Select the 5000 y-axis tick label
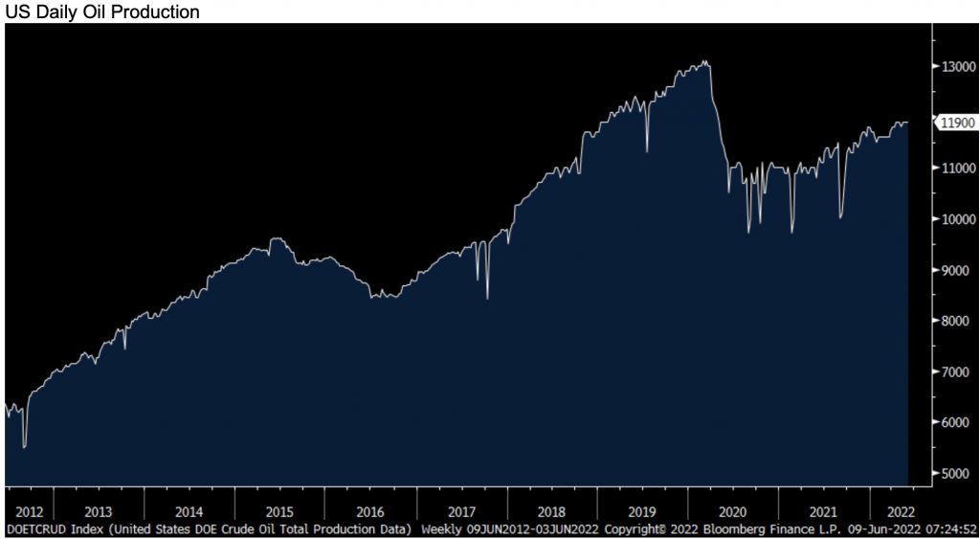Viewport: 980px width, 539px height. (x=955, y=473)
